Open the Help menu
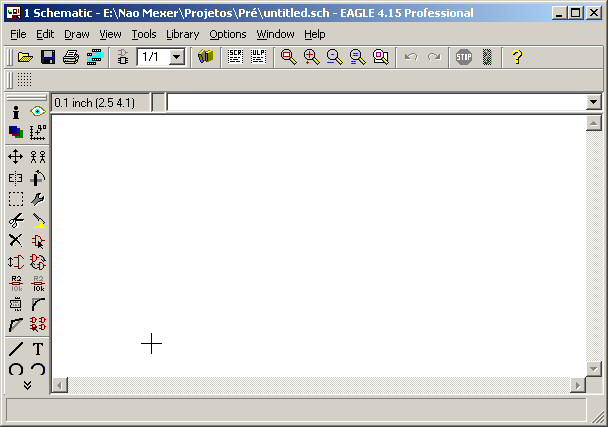The width and height of the screenshot is (608, 427). 314,35
